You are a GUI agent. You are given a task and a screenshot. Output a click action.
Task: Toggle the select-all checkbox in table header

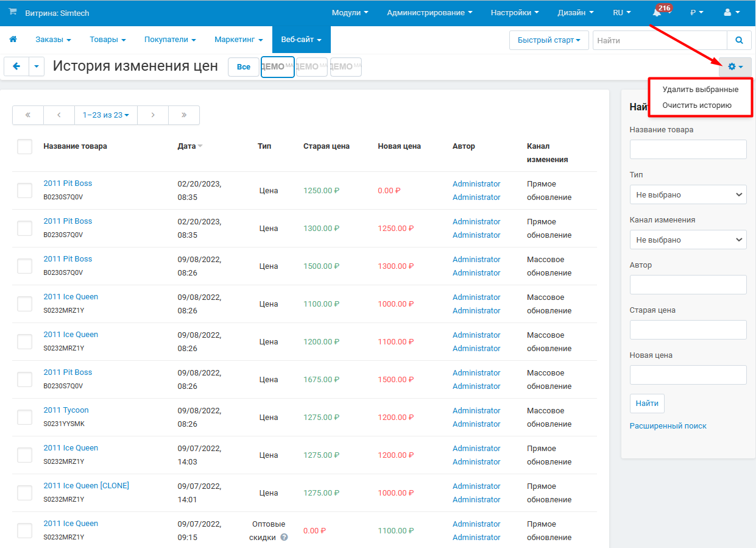click(x=24, y=146)
